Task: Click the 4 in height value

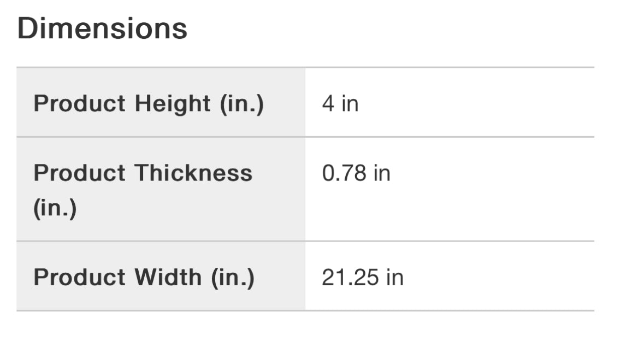Action: (x=340, y=103)
